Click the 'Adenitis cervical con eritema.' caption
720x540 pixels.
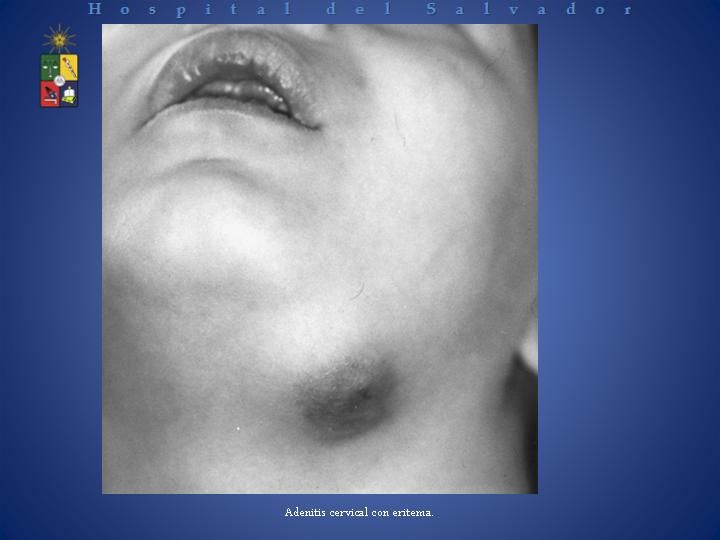click(x=359, y=512)
